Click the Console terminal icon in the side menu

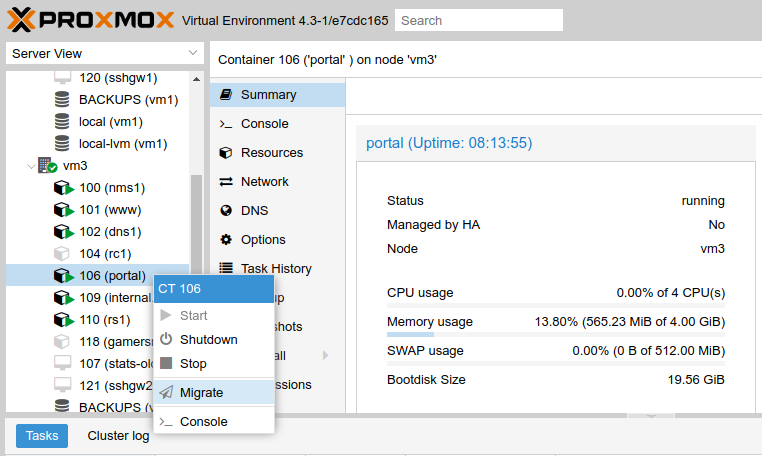point(226,124)
